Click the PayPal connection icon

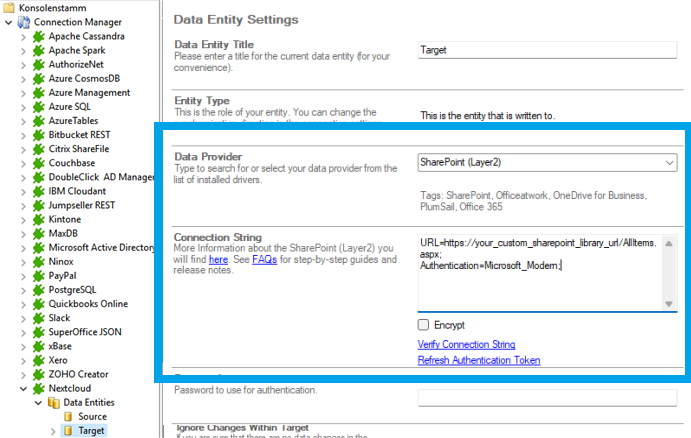(39, 276)
